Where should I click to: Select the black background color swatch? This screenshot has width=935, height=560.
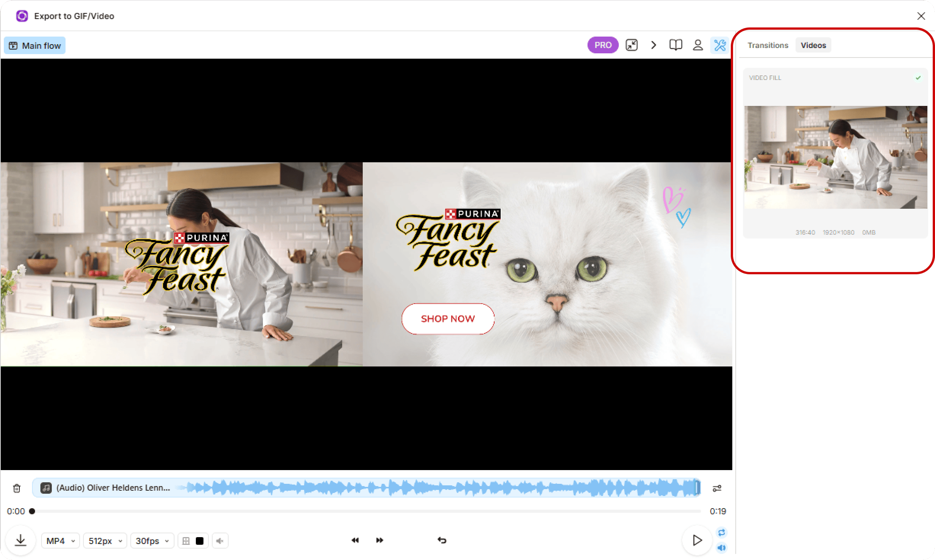coord(200,541)
